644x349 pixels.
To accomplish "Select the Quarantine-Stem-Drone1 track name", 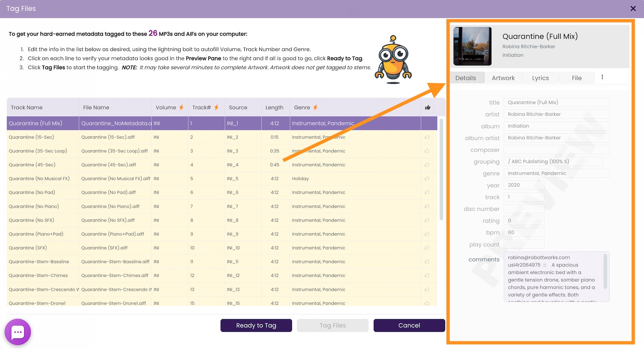I will 37,303.
